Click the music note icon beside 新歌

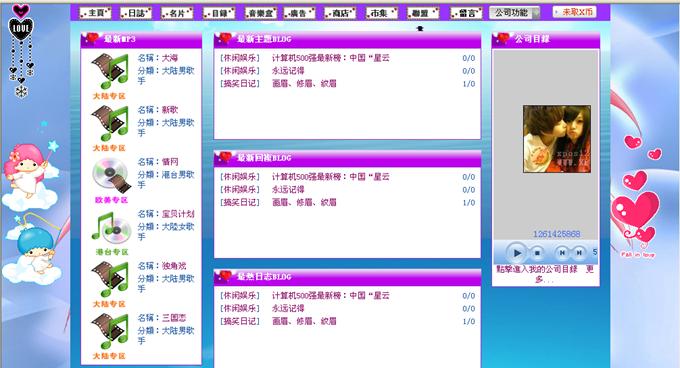click(110, 123)
